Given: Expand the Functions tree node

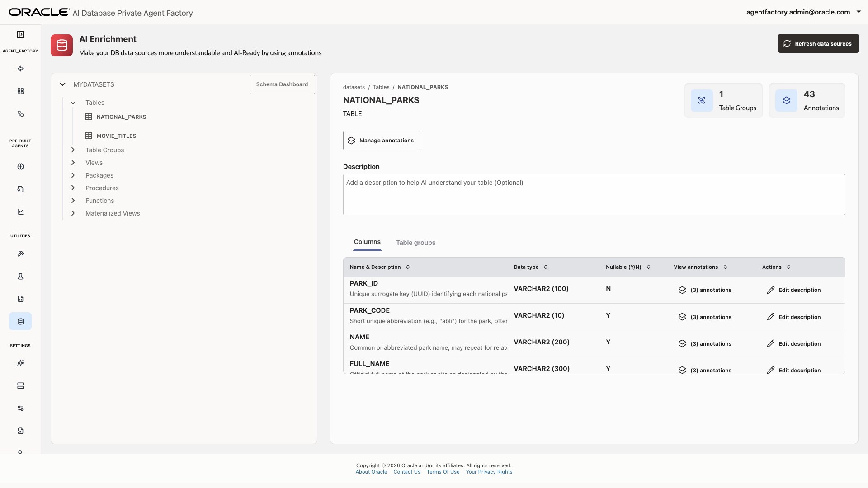Looking at the screenshot, I should pyautogui.click(x=73, y=201).
